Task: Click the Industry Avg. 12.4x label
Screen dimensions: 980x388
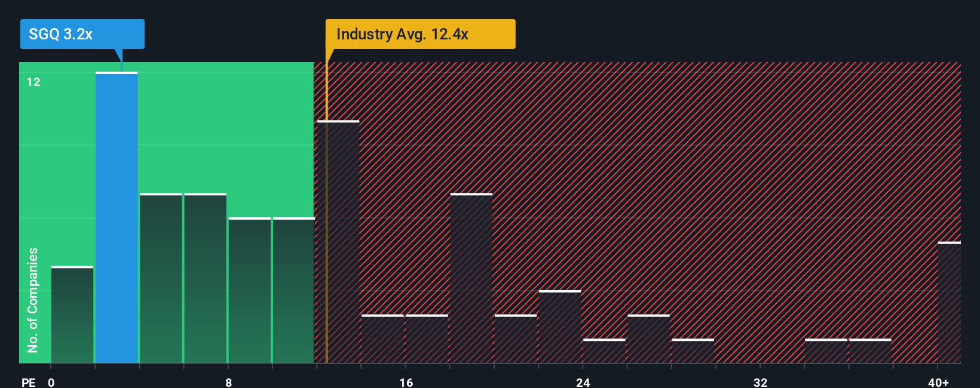Action: pyautogui.click(x=420, y=34)
